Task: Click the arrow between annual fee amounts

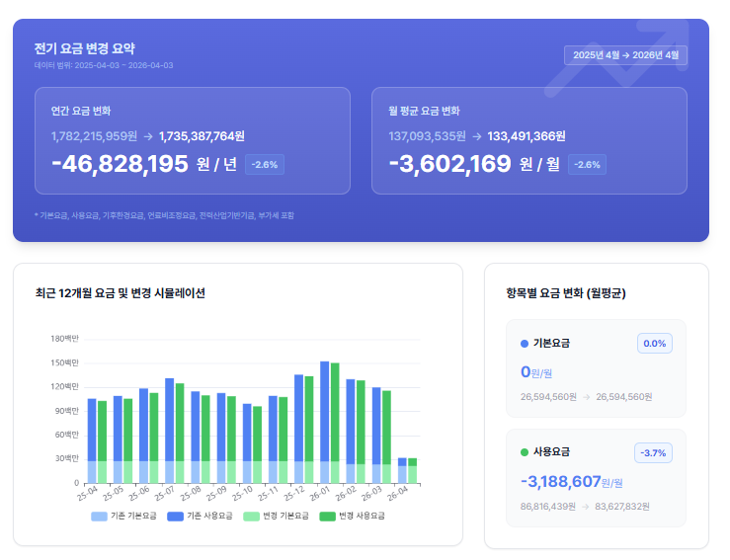Action: coord(147,136)
